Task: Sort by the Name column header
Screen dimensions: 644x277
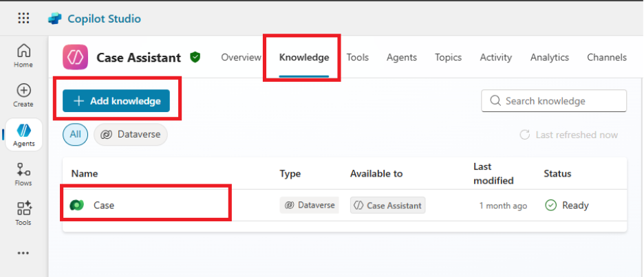Action: pyautogui.click(x=85, y=174)
